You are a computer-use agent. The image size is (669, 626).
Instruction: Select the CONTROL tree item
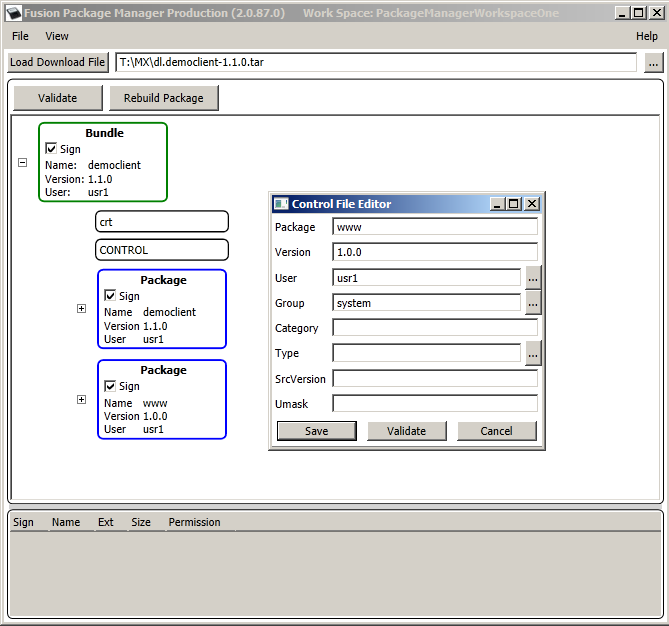tap(162, 250)
